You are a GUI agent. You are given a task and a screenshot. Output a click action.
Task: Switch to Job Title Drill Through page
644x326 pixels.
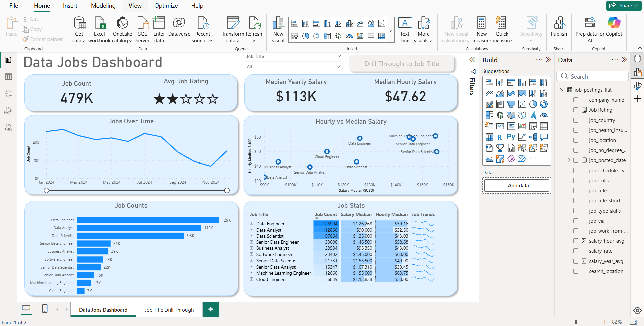pos(169,310)
